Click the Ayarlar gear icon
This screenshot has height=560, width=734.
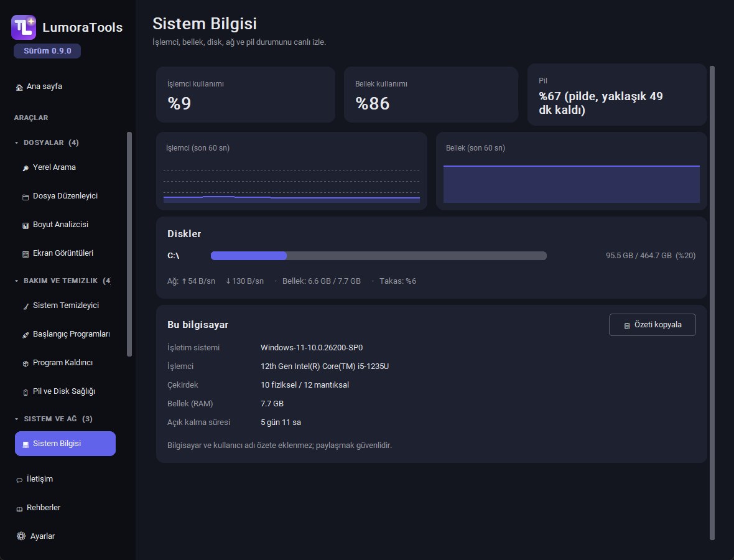tap(21, 536)
